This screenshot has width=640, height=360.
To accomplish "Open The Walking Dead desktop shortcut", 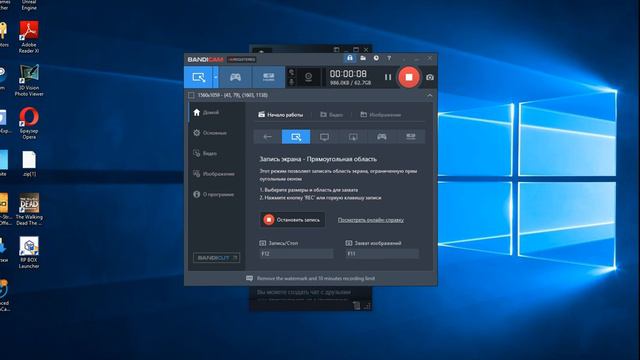I will point(29,209).
